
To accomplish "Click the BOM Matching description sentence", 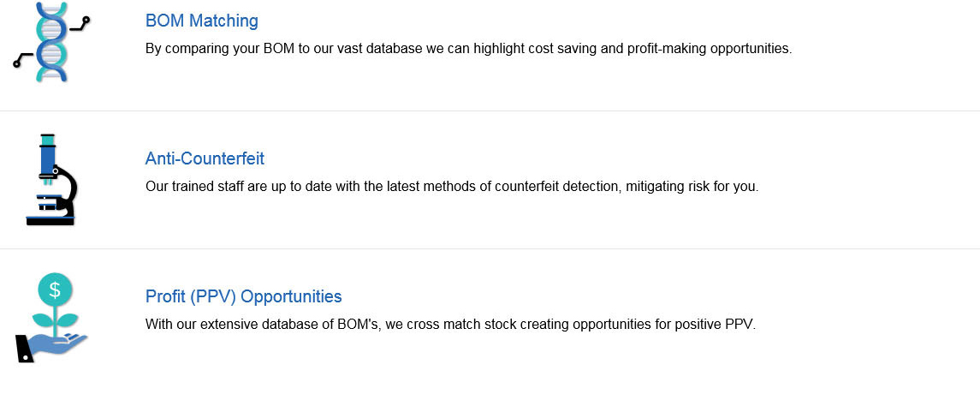I will pyautogui.click(x=469, y=49).
